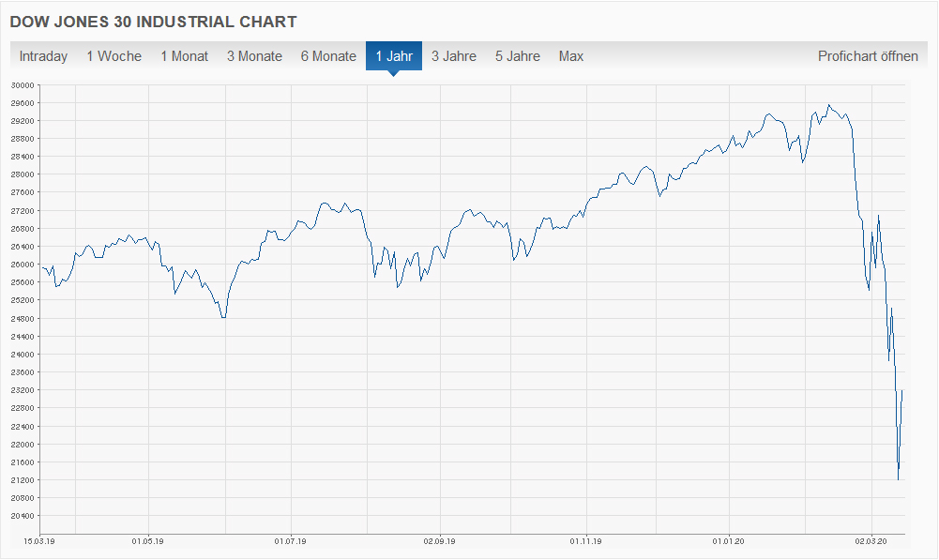
Task: Click the 01.07.19 date axis label
Action: [290, 540]
